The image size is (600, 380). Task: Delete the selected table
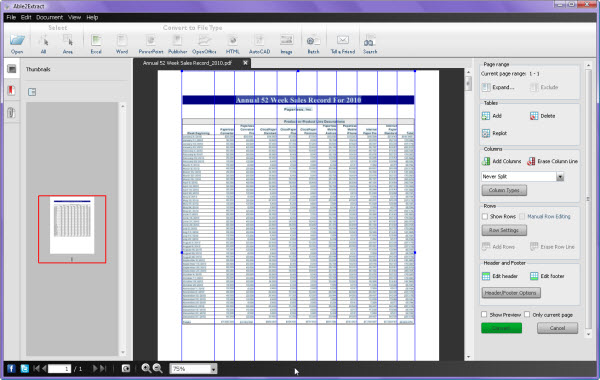[x=542, y=116]
